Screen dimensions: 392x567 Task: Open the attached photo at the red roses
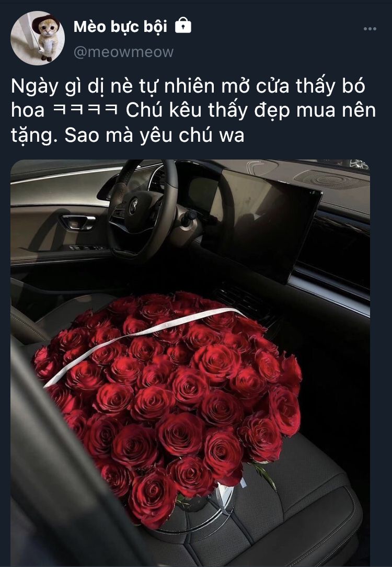click(168, 401)
